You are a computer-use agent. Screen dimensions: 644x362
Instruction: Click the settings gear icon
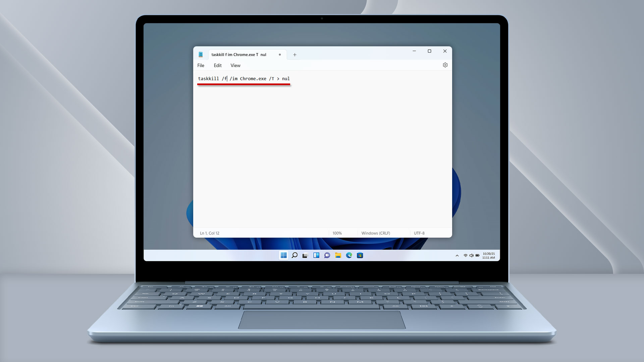tap(445, 65)
